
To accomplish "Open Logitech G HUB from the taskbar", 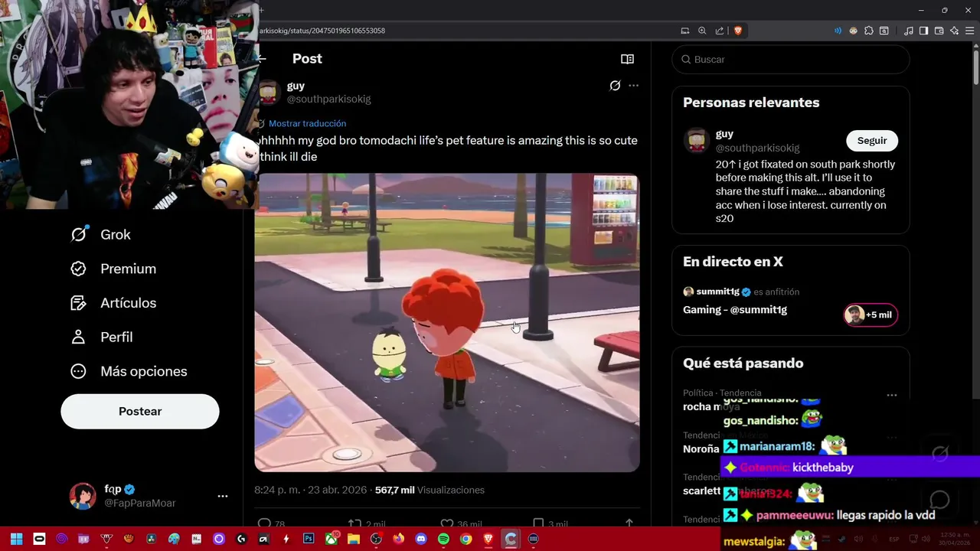I will [x=241, y=539].
